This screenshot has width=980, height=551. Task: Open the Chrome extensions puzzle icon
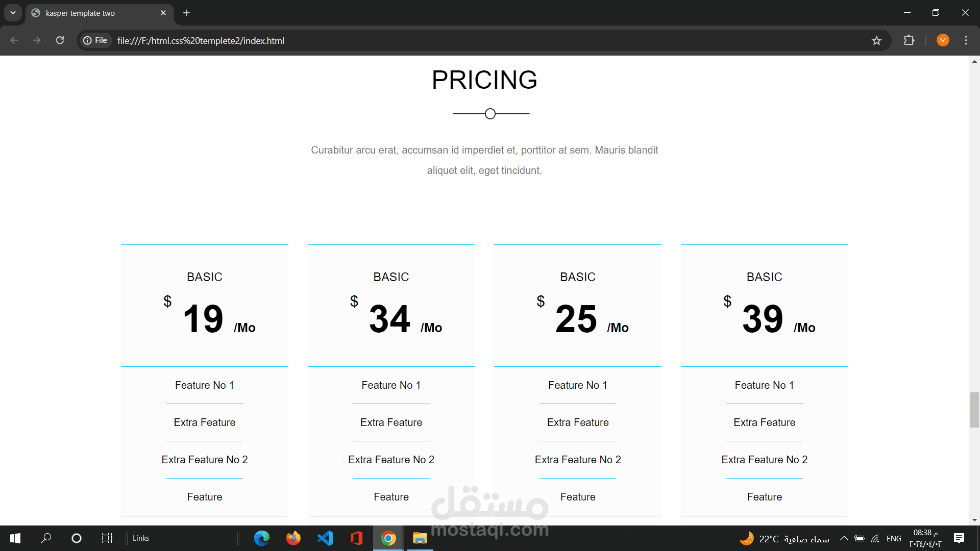(x=909, y=40)
